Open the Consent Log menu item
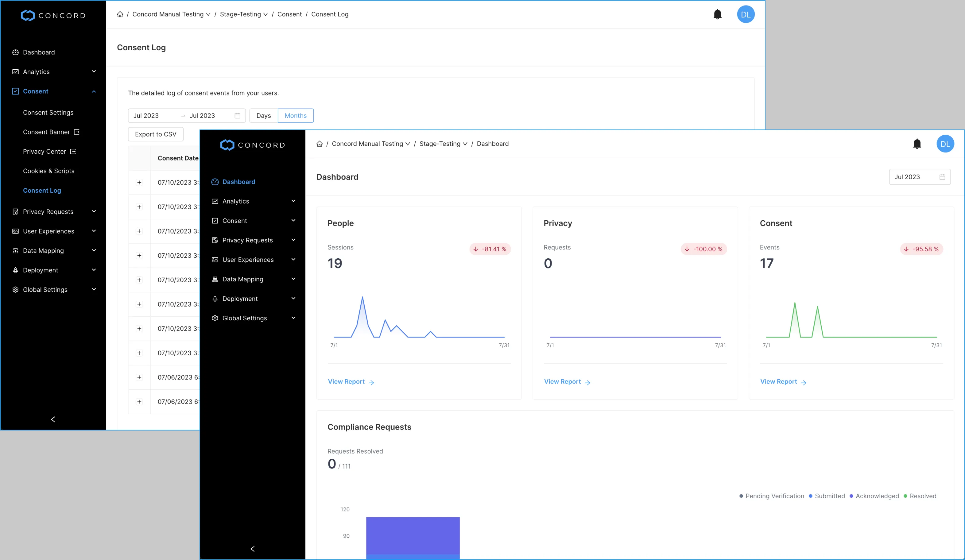The width and height of the screenshot is (965, 560). click(42, 190)
